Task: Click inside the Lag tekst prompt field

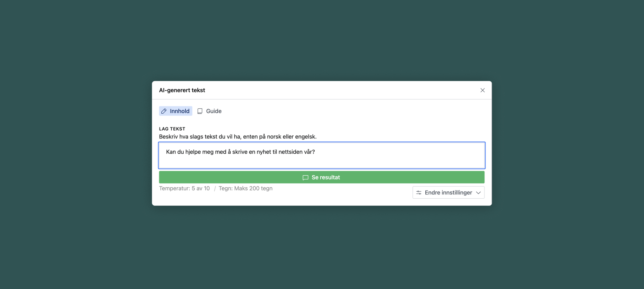Action: point(322,155)
